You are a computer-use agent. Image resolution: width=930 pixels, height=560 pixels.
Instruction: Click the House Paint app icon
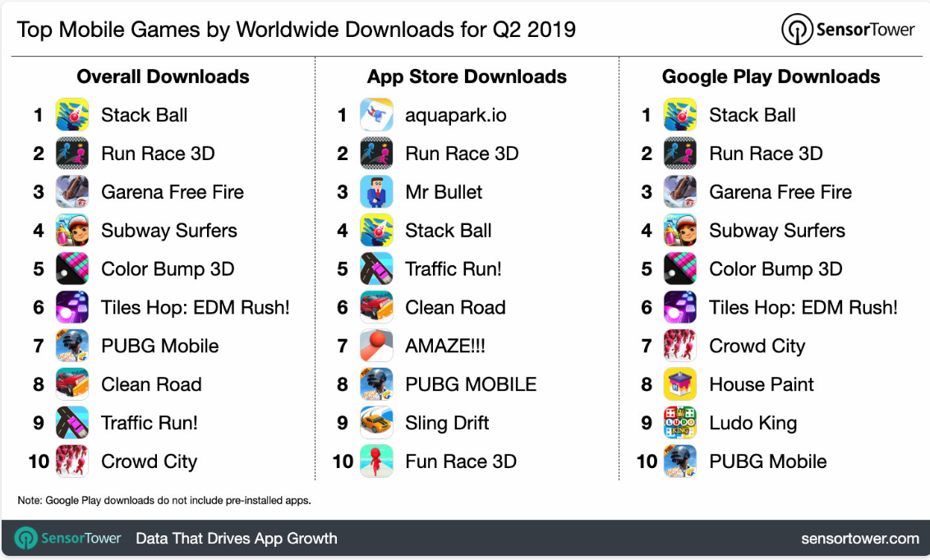coord(679,384)
